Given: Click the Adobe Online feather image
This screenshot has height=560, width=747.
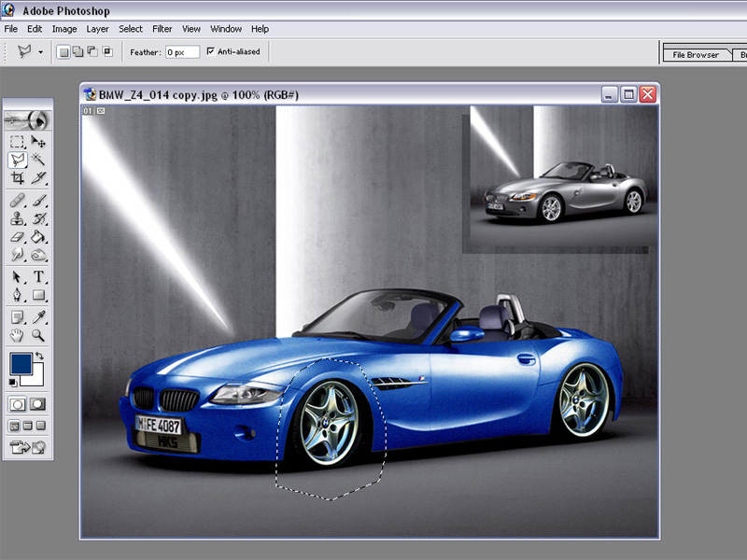Looking at the screenshot, I should click(x=28, y=120).
